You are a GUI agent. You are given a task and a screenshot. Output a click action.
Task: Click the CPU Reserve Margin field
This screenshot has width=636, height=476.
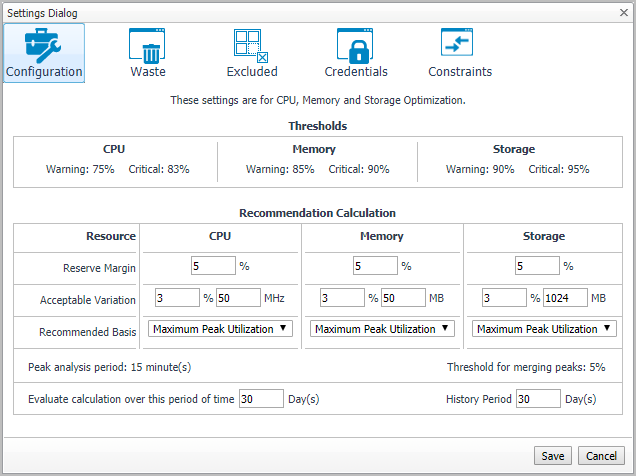211,266
